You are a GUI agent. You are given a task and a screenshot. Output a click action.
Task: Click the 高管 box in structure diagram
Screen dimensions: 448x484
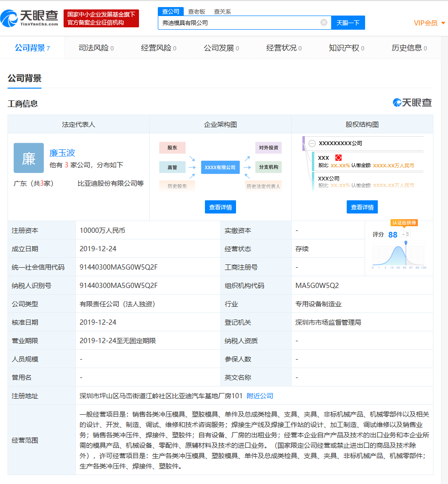tap(172, 167)
